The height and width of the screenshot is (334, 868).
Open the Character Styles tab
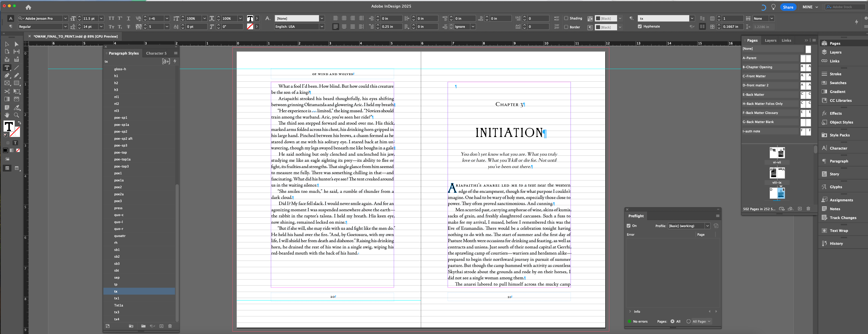click(x=156, y=53)
